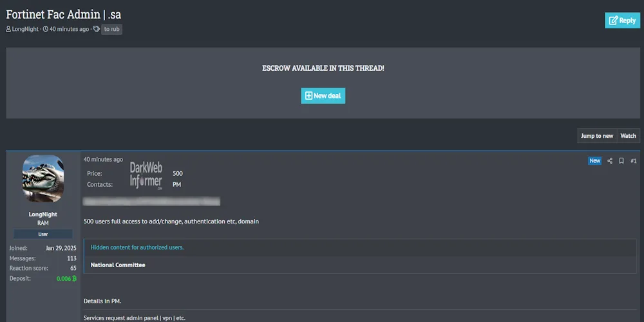This screenshot has width=644, height=322.
Task: Click the share icon on the post
Action: coord(610,161)
